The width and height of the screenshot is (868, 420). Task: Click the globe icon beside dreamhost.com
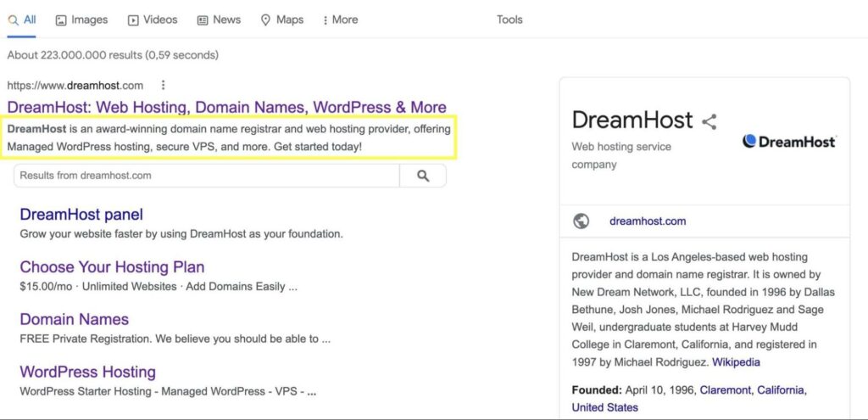point(581,221)
